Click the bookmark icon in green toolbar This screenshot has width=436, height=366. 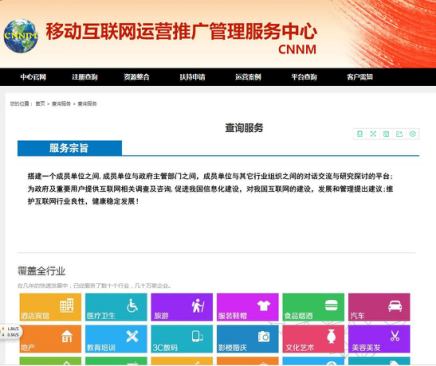pos(360,134)
